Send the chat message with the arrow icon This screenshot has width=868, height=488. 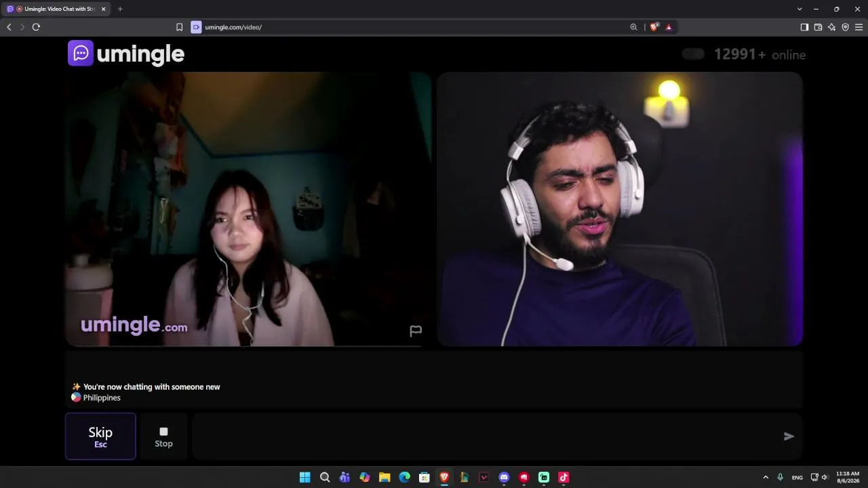(789, 436)
